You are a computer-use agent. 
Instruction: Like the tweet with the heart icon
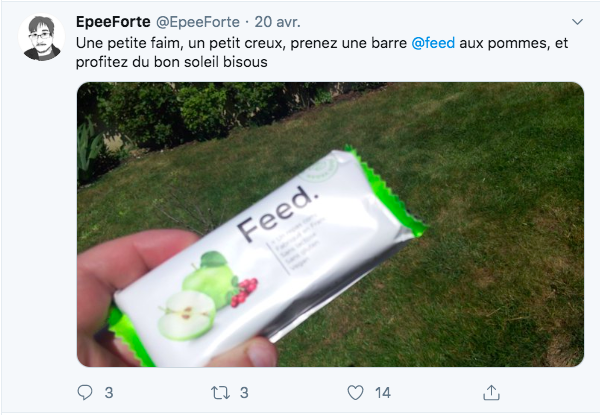click(x=355, y=392)
